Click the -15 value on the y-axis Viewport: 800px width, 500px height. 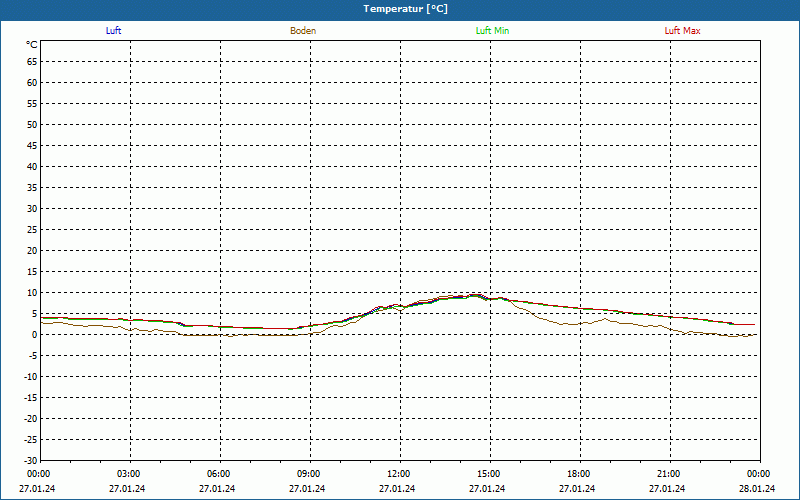31,398
